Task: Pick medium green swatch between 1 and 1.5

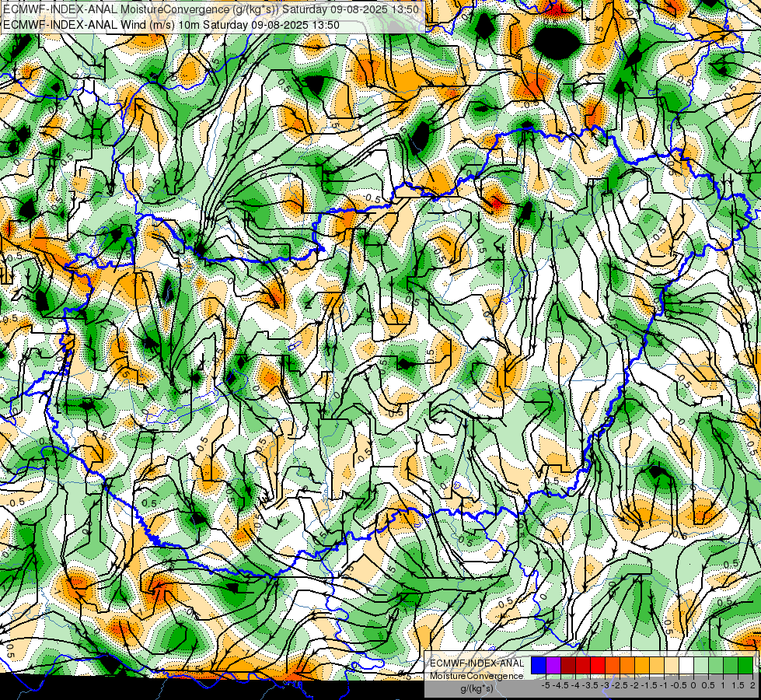Action: click(731, 666)
